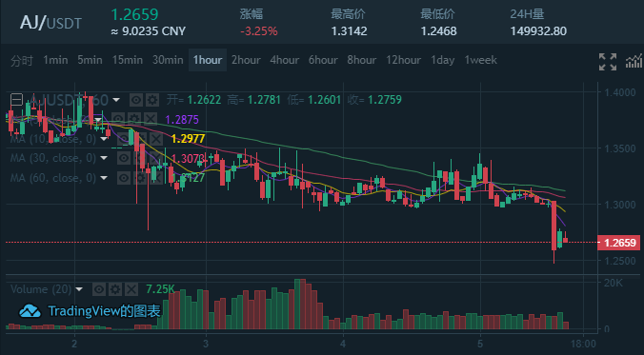Expand the MA (10, close, 0) dropdown arrow
Screen dimensions: 644x355
pyautogui.click(x=104, y=139)
